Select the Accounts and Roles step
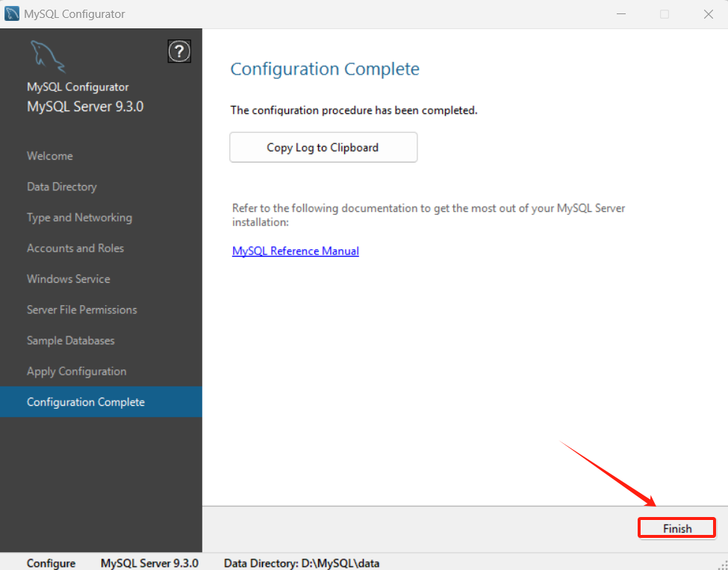The height and width of the screenshot is (570, 728). 75,248
